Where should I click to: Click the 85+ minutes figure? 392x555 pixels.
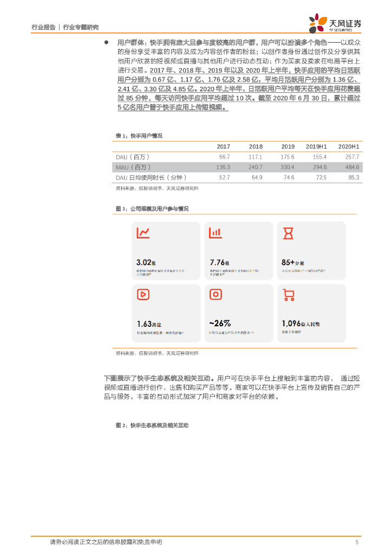(x=293, y=262)
